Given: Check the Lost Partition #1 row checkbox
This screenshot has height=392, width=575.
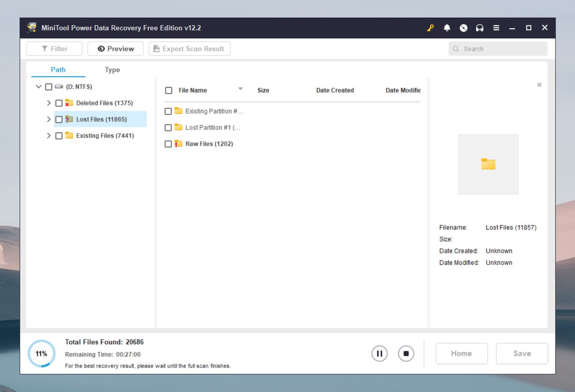Looking at the screenshot, I should click(x=168, y=128).
